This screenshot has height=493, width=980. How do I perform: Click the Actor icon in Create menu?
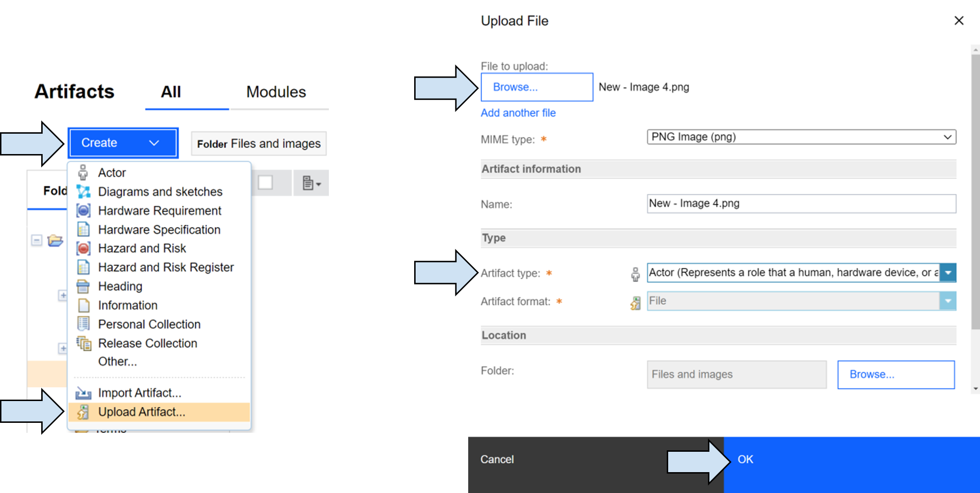coord(83,173)
